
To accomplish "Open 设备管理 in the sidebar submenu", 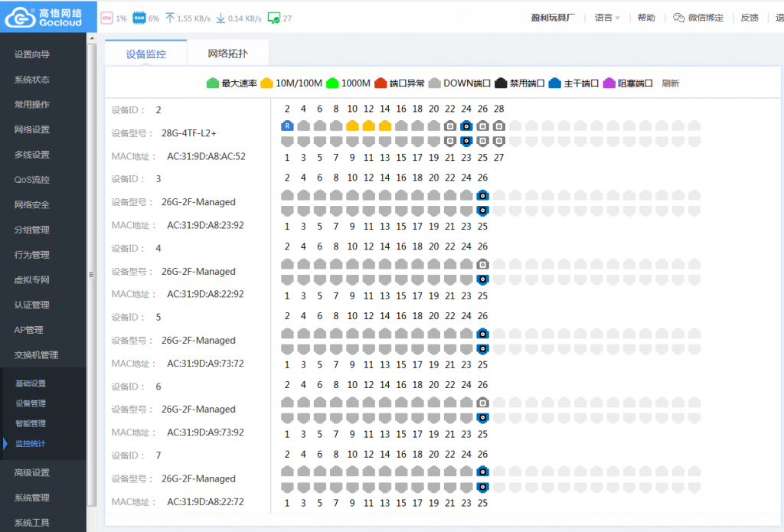I will [x=31, y=403].
